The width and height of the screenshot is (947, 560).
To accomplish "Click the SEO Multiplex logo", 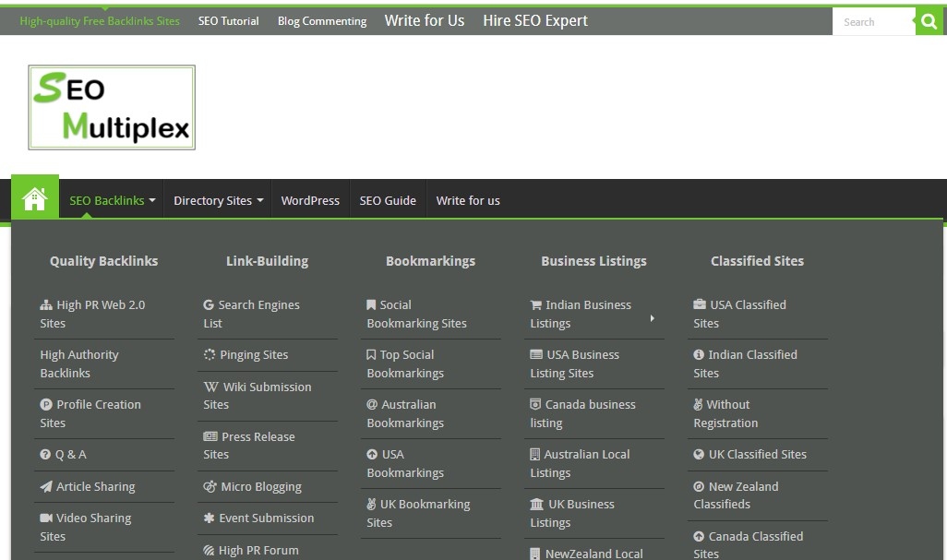I will point(112,107).
